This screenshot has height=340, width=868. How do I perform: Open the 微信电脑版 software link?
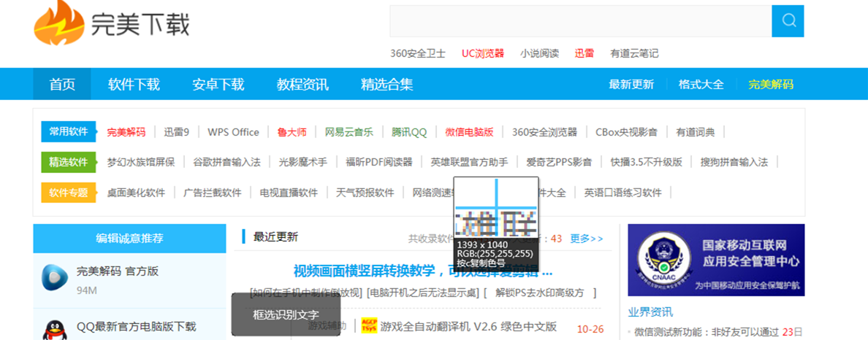coord(469,132)
